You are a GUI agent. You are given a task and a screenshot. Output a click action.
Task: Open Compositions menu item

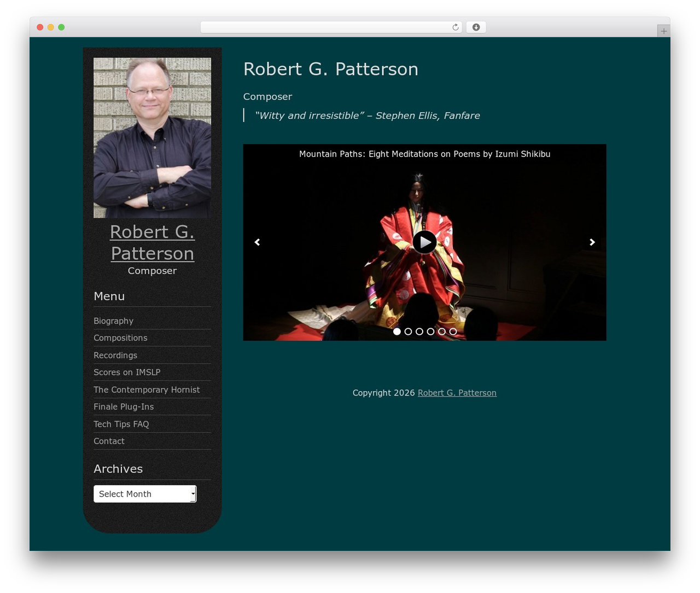[120, 338]
